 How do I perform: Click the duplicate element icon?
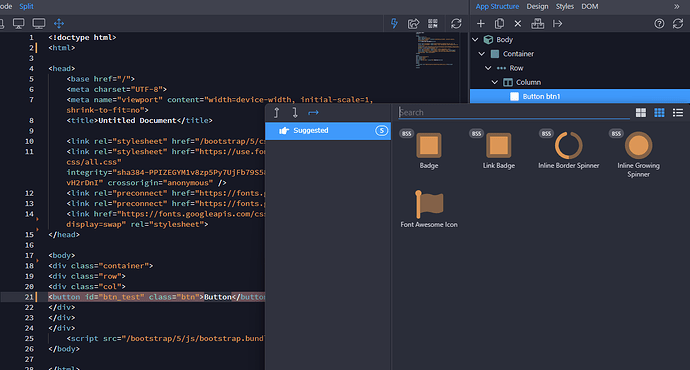(x=499, y=24)
